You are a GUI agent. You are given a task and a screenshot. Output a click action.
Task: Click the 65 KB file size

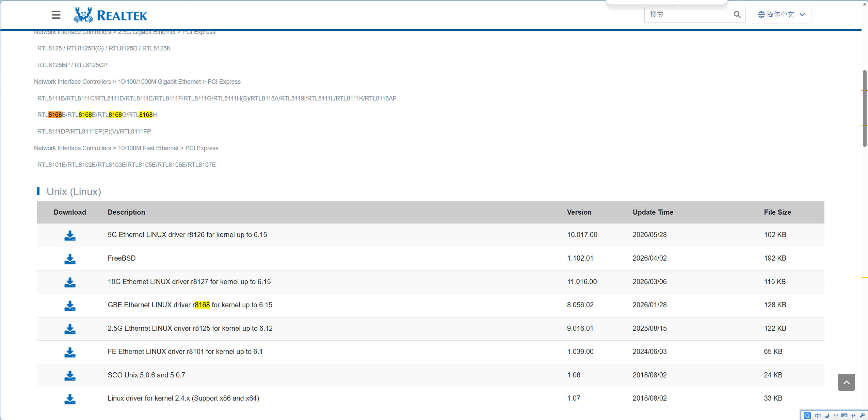pos(773,352)
